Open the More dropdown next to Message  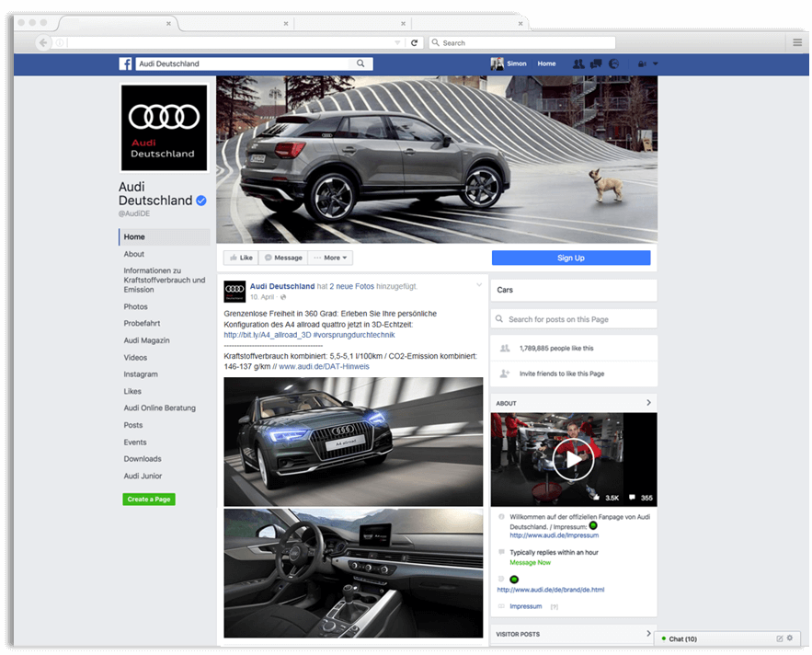331,257
